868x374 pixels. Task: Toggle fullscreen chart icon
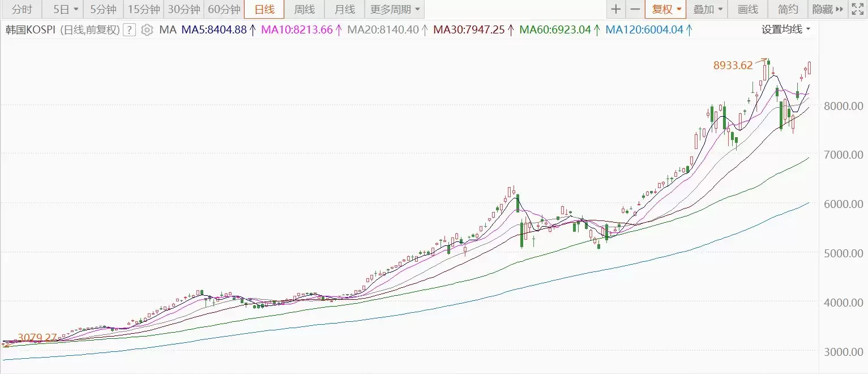tap(857, 9)
